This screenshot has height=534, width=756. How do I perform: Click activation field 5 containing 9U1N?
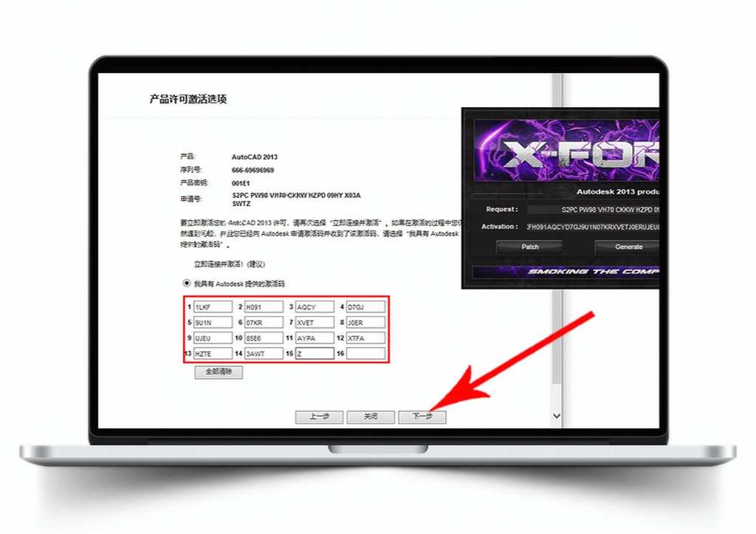[x=213, y=322]
